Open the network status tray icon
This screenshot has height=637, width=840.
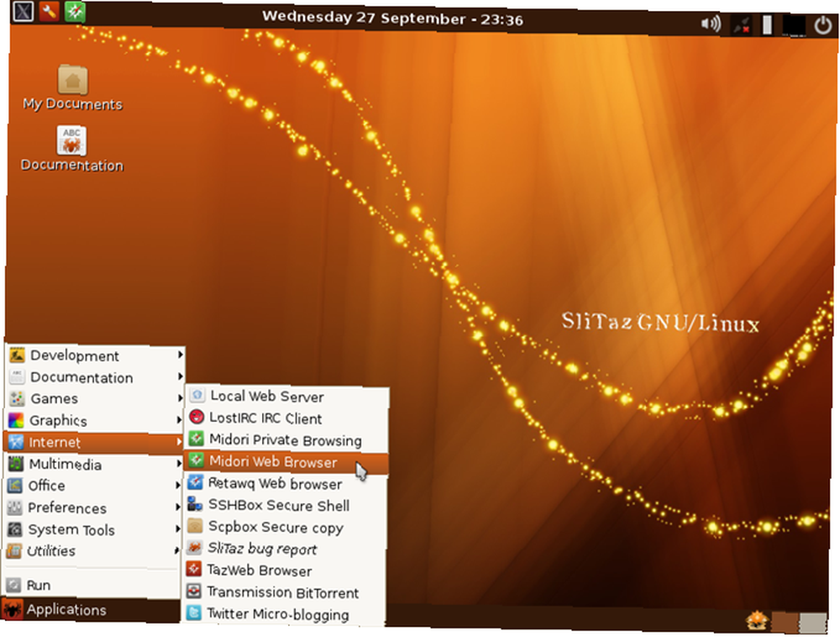[x=742, y=25]
